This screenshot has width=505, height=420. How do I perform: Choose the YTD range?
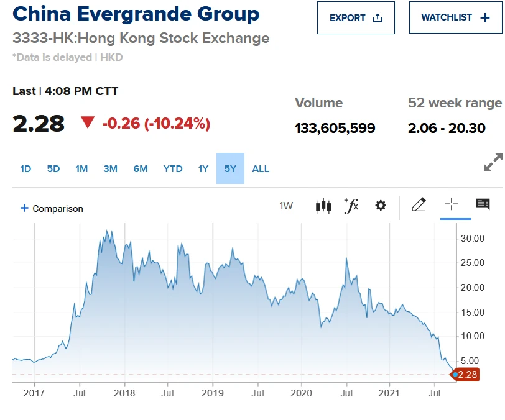click(x=173, y=169)
